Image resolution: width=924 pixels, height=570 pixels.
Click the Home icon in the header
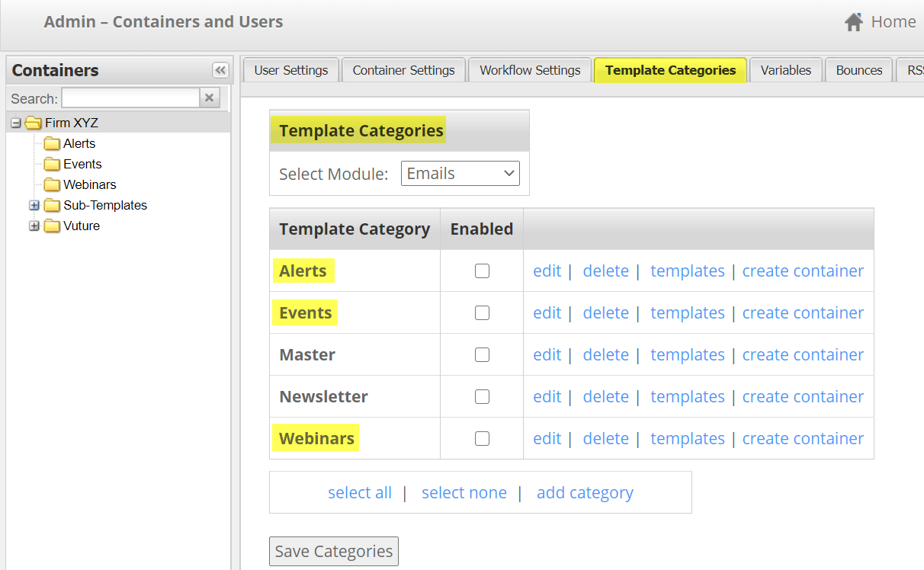[853, 21]
